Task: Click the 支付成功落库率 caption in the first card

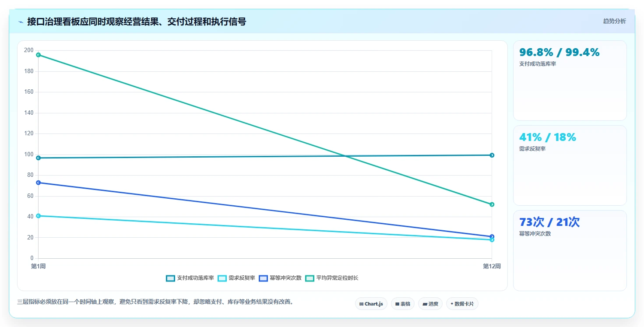Action: pos(538,64)
